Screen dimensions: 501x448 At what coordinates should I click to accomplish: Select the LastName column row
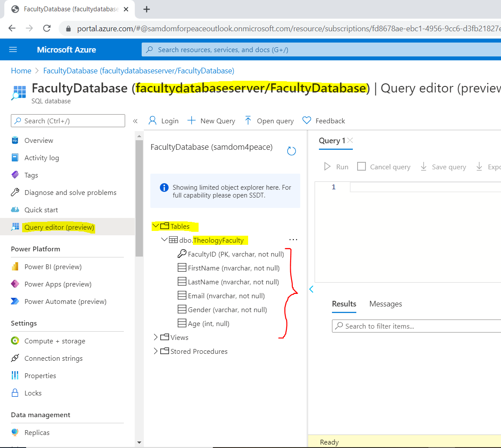(x=229, y=282)
